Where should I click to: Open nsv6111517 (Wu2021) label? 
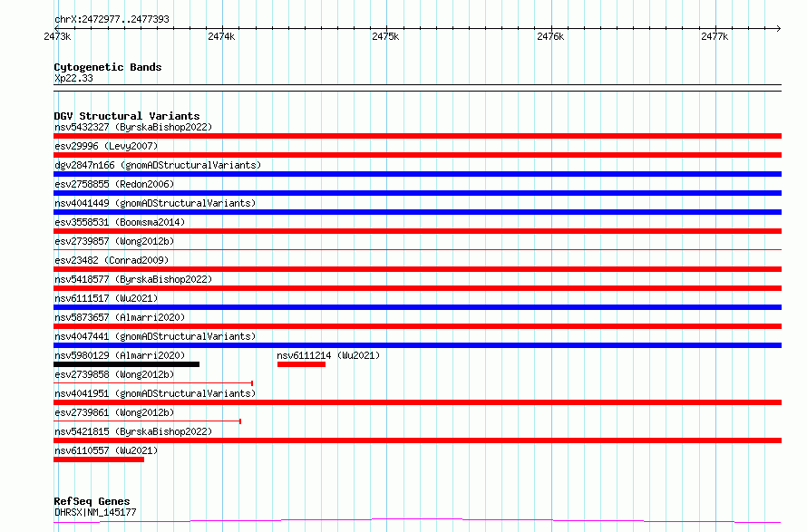pyautogui.click(x=106, y=298)
